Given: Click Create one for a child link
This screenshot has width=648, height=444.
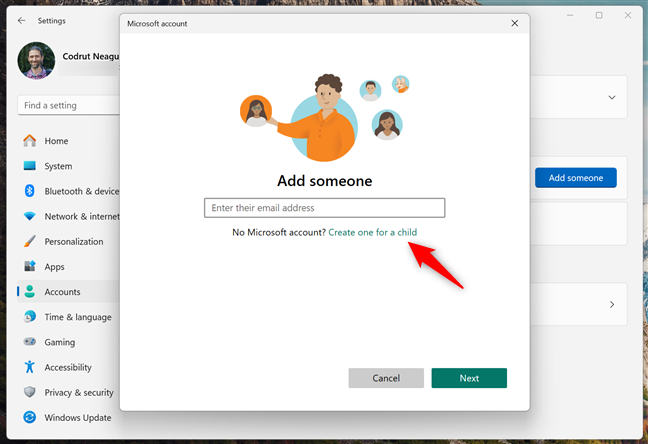Looking at the screenshot, I should 372,232.
